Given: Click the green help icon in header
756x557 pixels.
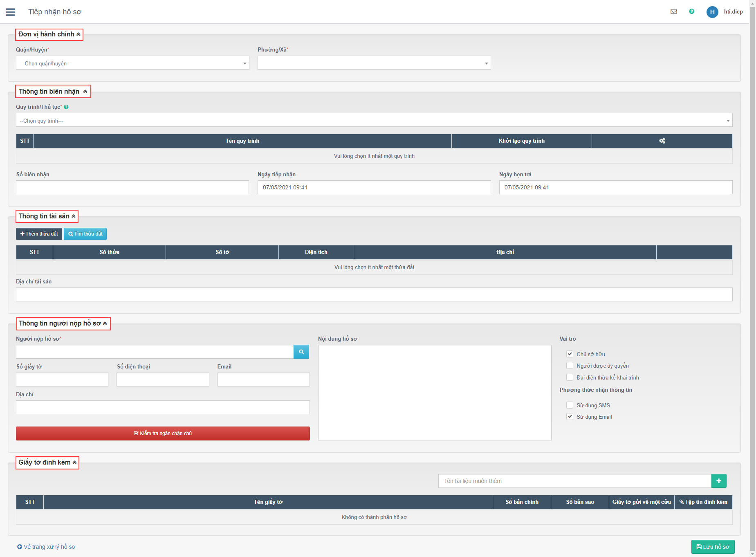Looking at the screenshot, I should pos(691,11).
